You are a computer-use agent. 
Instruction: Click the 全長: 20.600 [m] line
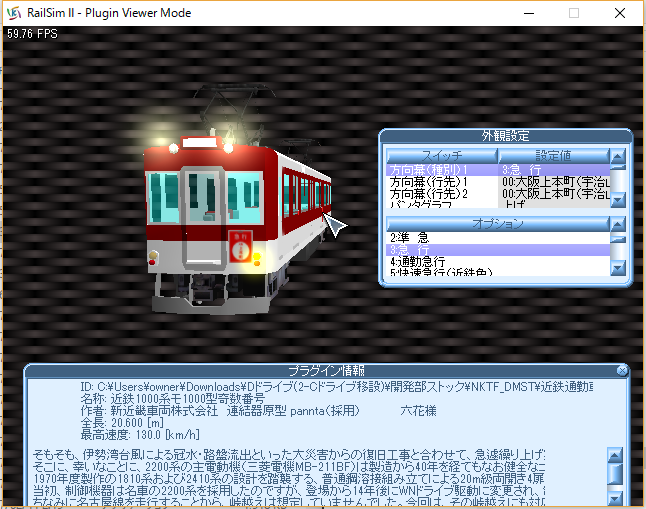pyautogui.click(x=122, y=423)
